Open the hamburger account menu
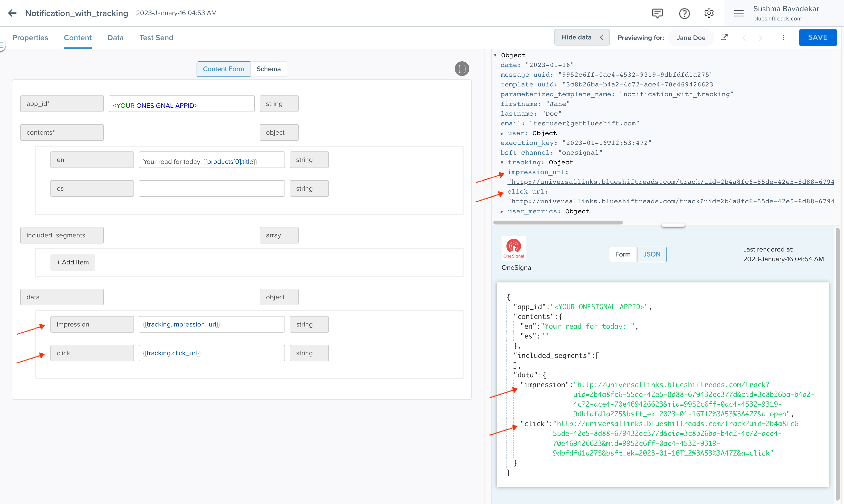The height and width of the screenshot is (504, 844). (739, 13)
